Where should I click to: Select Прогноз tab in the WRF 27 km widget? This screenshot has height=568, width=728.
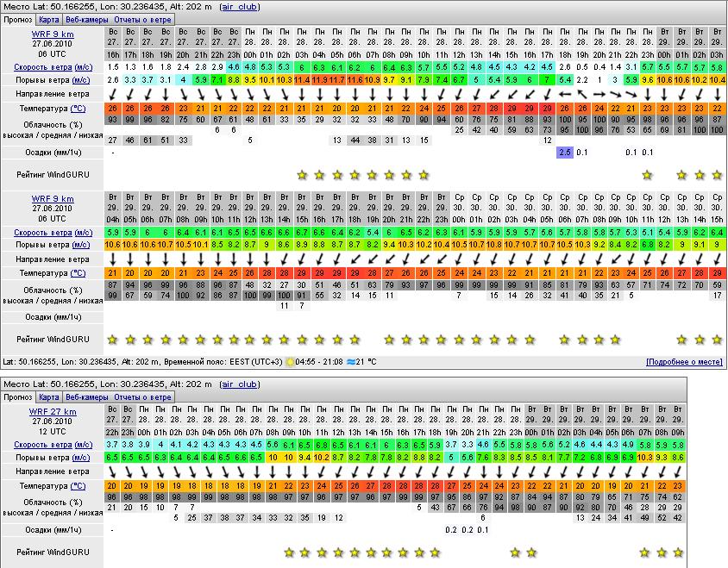(x=18, y=397)
